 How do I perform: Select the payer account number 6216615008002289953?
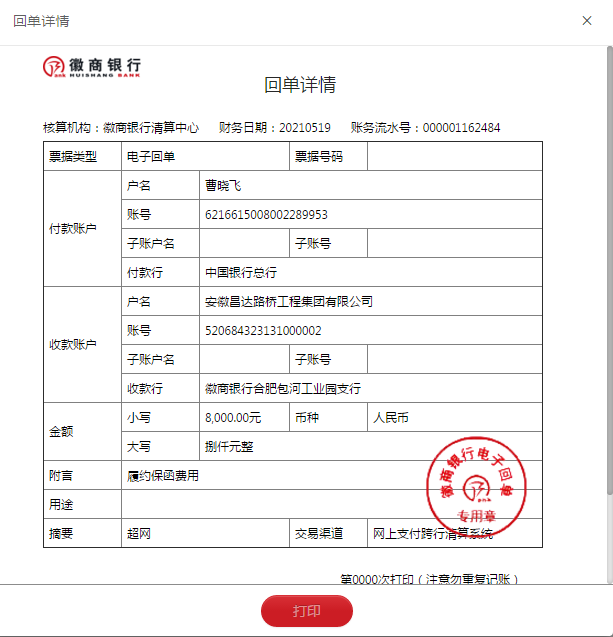click(266, 215)
